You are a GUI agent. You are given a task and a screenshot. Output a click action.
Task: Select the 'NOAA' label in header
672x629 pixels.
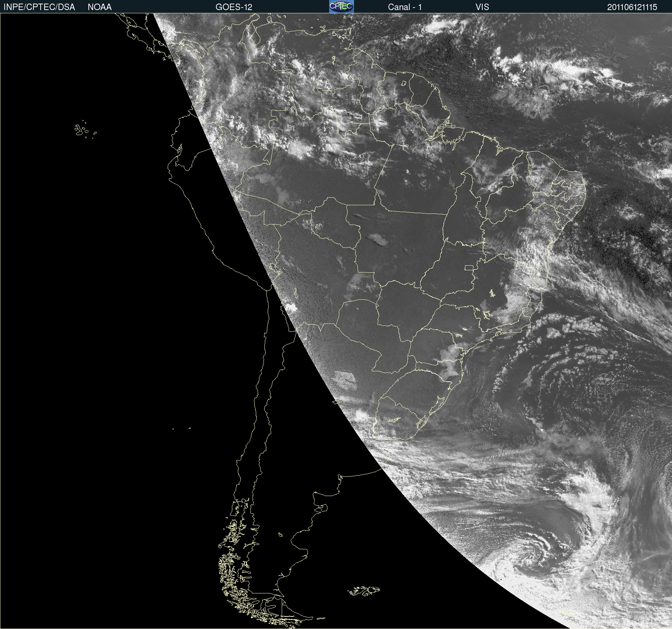pos(100,7)
